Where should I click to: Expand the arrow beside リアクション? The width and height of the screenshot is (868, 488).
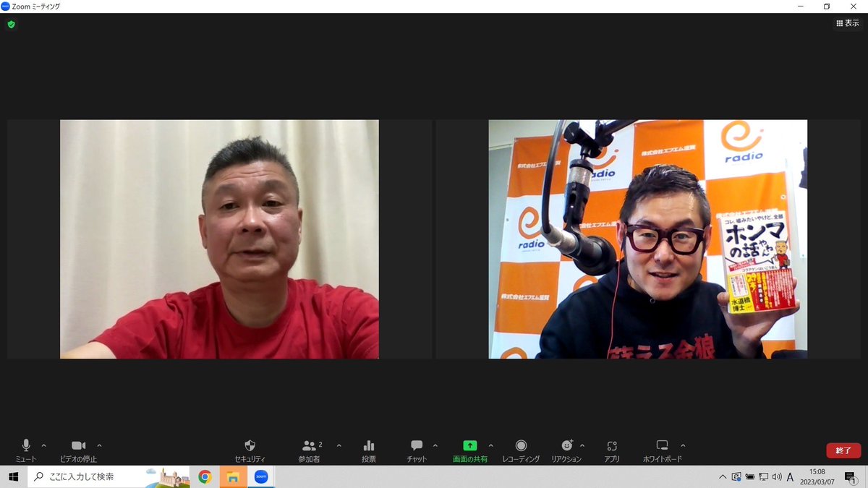point(582,445)
